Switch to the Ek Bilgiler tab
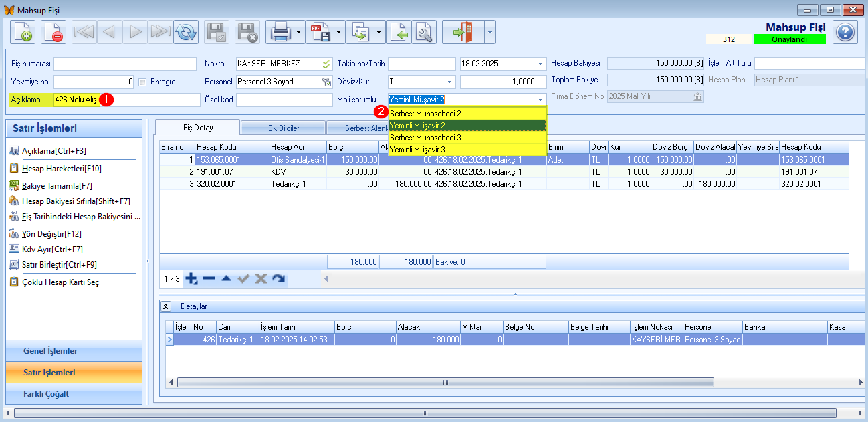Image resolution: width=868 pixels, height=422 pixels. pyautogui.click(x=283, y=128)
